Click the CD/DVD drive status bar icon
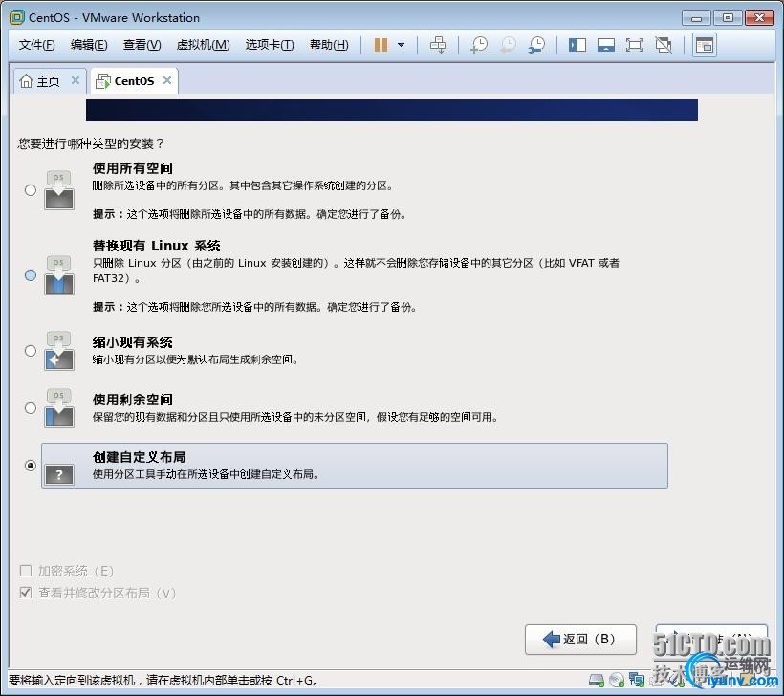This screenshot has height=696, width=784. 617,680
